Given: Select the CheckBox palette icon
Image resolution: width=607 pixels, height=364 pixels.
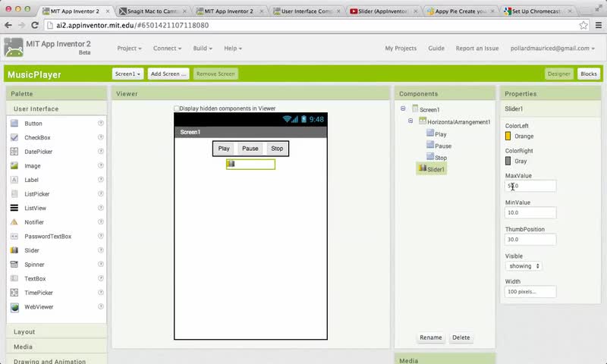Looking at the screenshot, I should click(x=14, y=137).
